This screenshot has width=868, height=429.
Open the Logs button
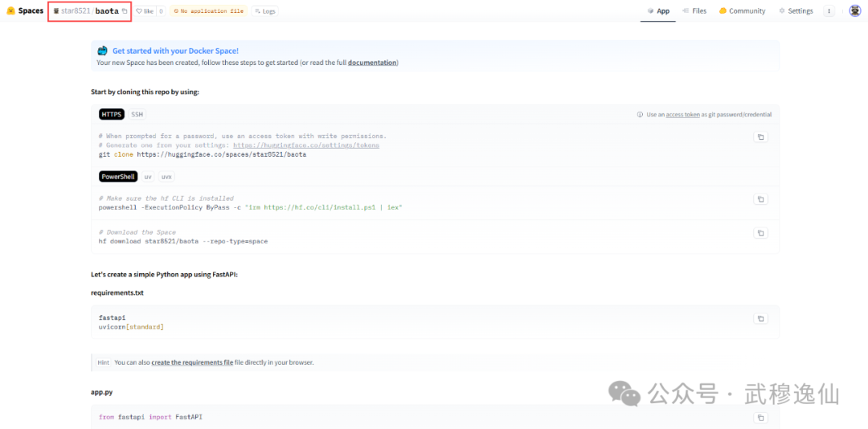(x=264, y=11)
